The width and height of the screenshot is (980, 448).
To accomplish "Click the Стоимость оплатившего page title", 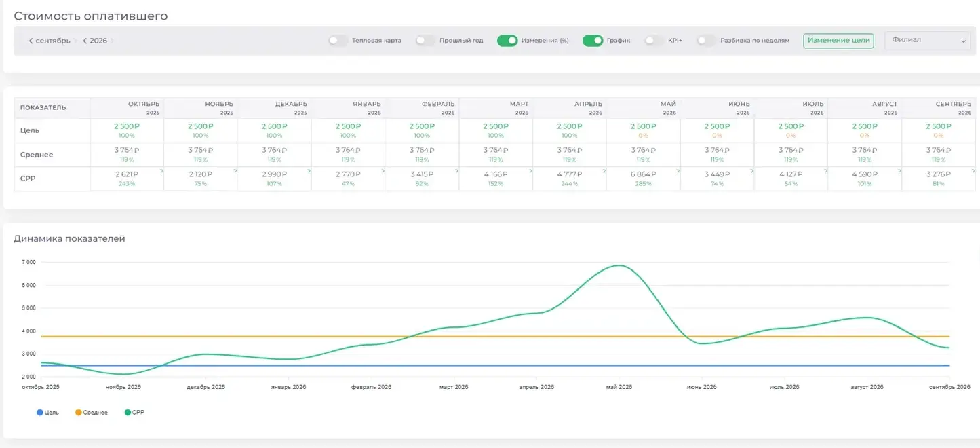I will [x=91, y=16].
